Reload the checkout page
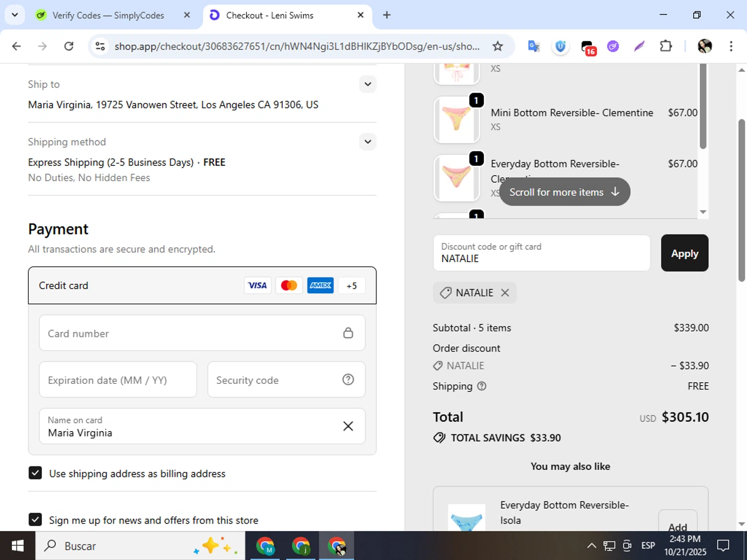This screenshot has height=560, width=747. pos(69,46)
